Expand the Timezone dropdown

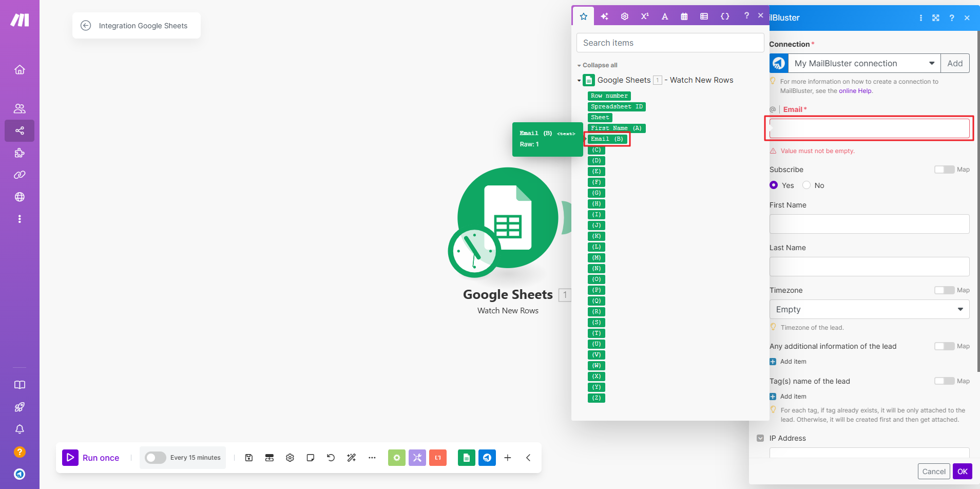(869, 310)
